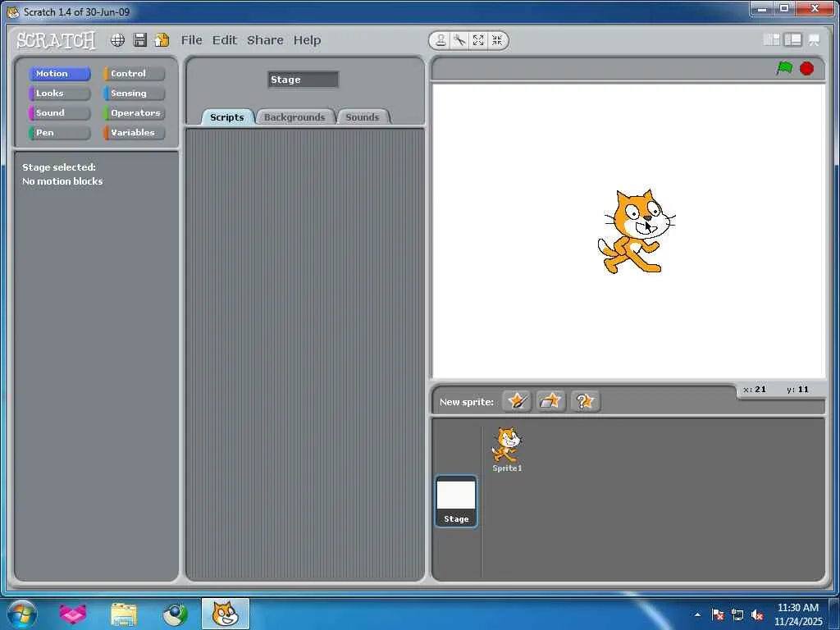Open the Pen blocks category

[59, 133]
